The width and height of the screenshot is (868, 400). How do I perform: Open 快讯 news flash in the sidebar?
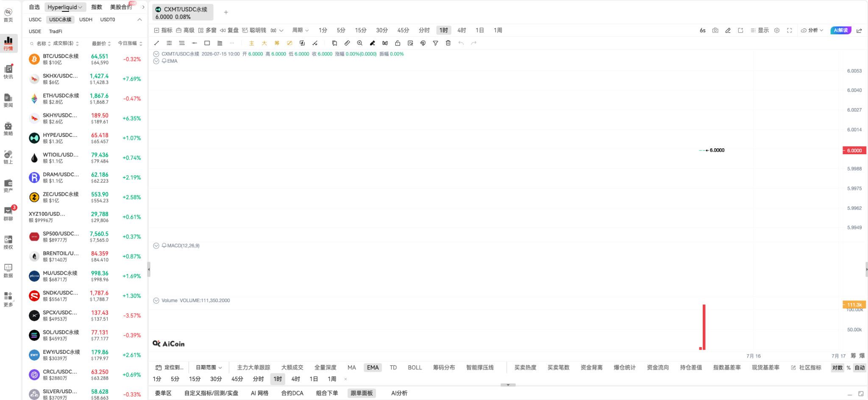(x=8, y=72)
